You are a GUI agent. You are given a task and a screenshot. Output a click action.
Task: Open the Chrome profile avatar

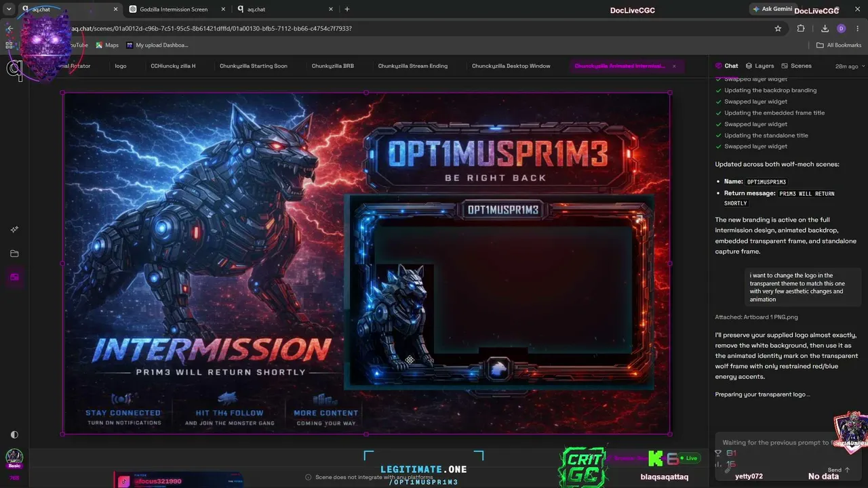click(841, 28)
